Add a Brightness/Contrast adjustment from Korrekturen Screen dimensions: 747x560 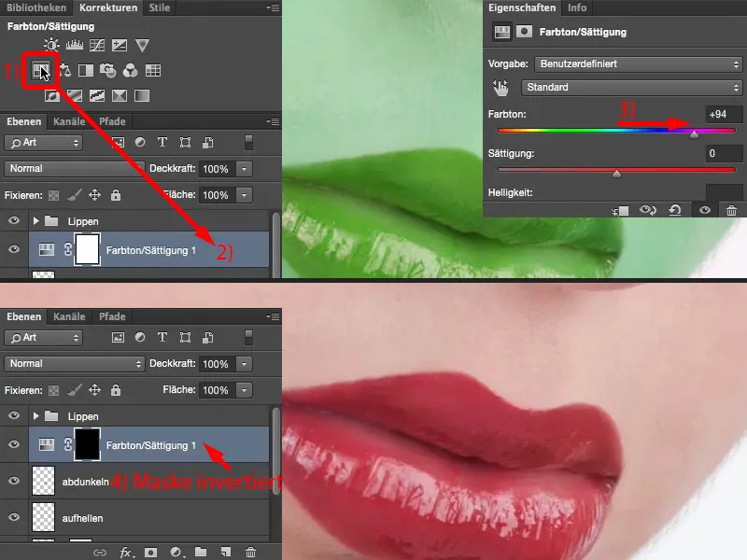pyautogui.click(x=51, y=45)
